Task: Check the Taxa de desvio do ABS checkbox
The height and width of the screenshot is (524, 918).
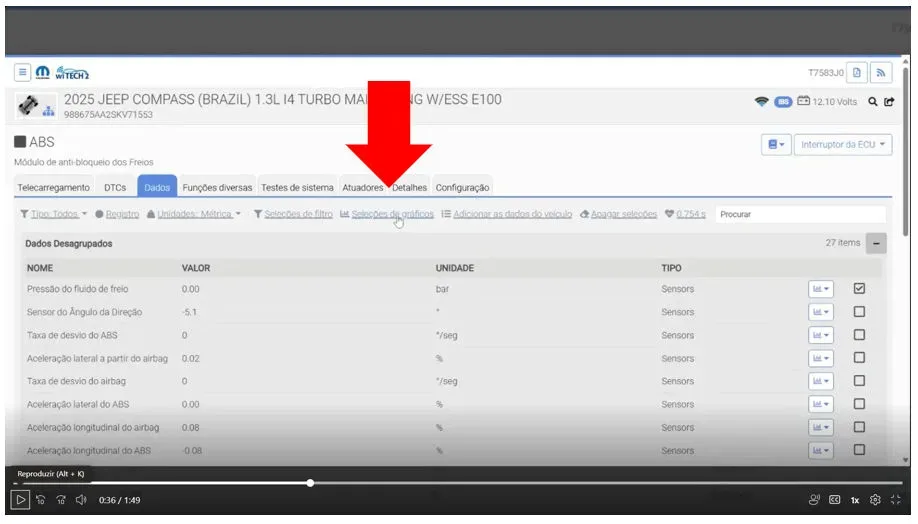Action: coord(859,335)
